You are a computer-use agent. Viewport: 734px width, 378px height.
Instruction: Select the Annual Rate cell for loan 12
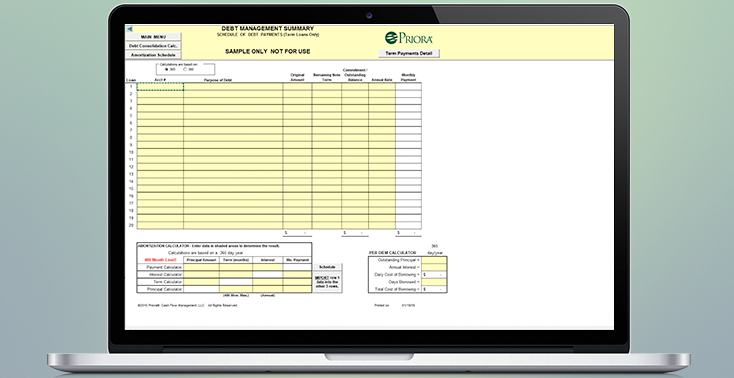(382, 167)
